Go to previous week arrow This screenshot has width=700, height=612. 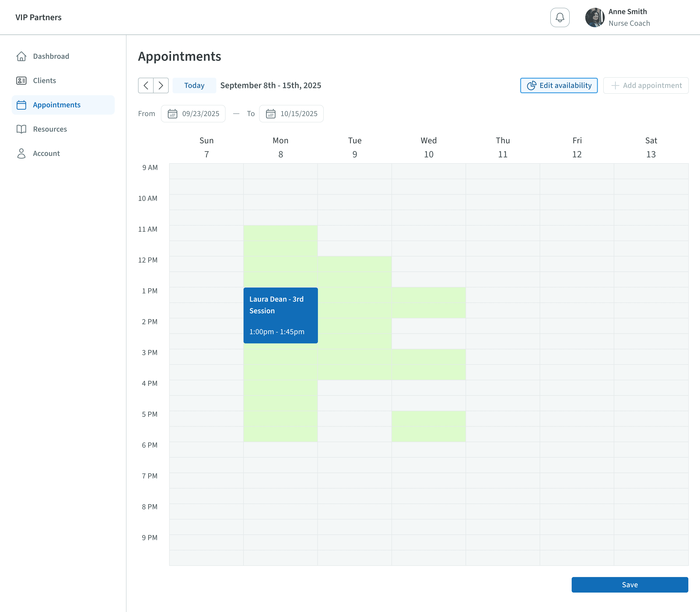coord(146,85)
